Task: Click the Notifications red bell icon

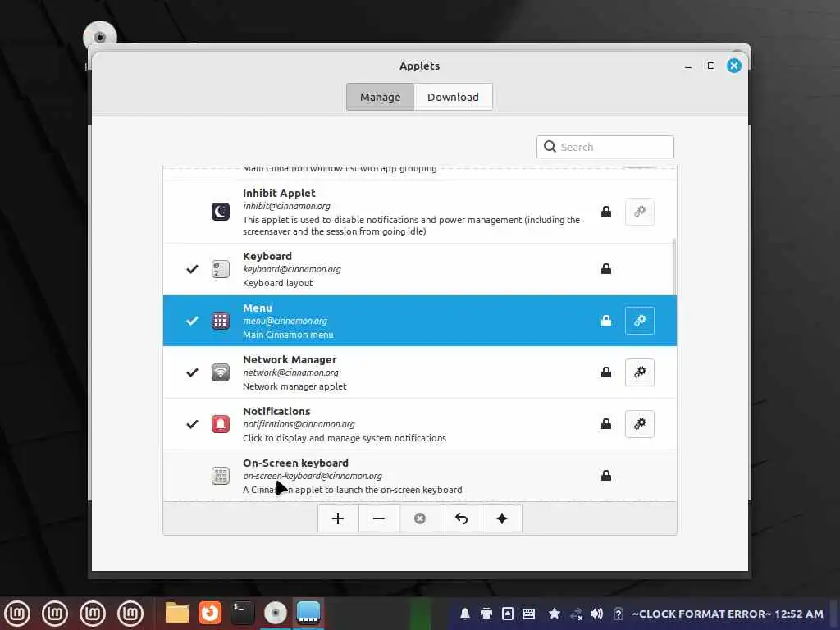Action: (220, 424)
